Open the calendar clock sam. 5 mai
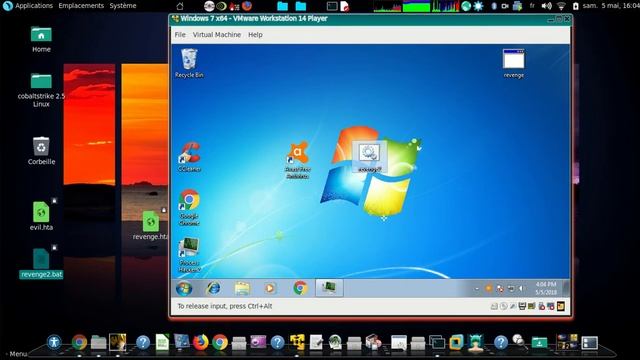Screen dimensions: 640x360 [x=611, y=6]
